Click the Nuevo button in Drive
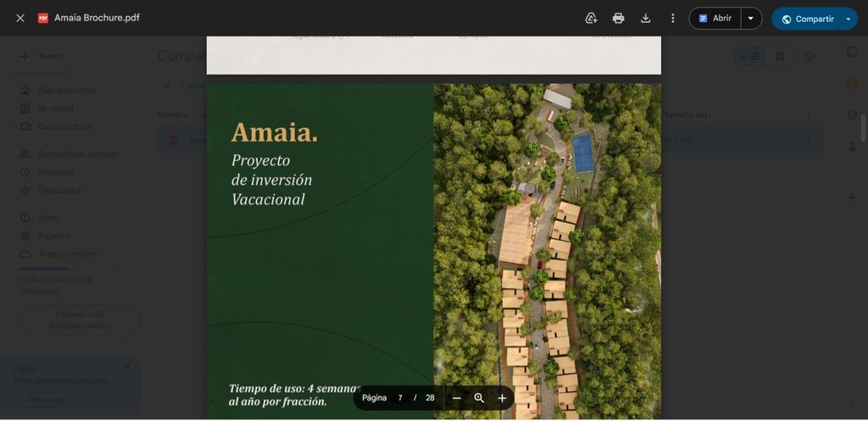This screenshot has width=868, height=433. [43, 57]
